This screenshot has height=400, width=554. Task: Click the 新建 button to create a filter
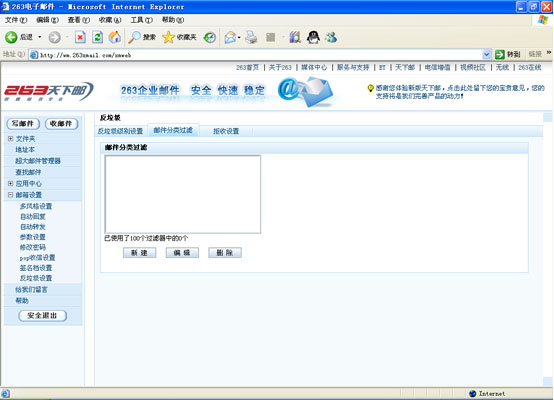[x=140, y=253]
